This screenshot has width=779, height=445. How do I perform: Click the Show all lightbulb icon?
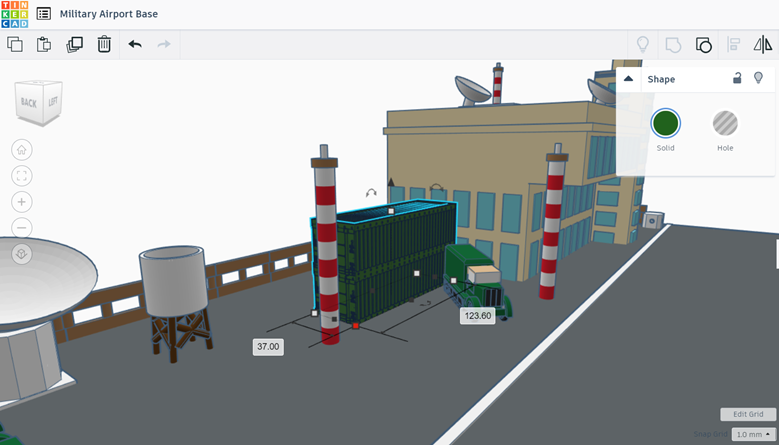pyautogui.click(x=643, y=45)
